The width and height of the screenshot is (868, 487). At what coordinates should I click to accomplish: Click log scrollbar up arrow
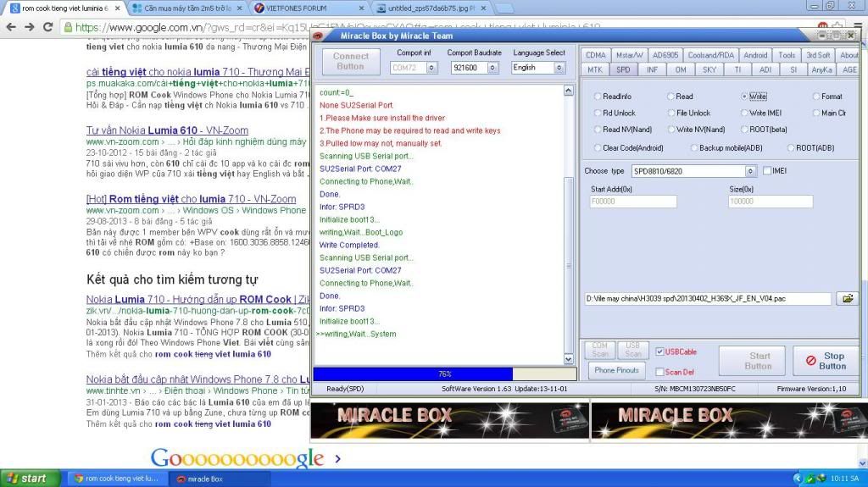point(569,91)
